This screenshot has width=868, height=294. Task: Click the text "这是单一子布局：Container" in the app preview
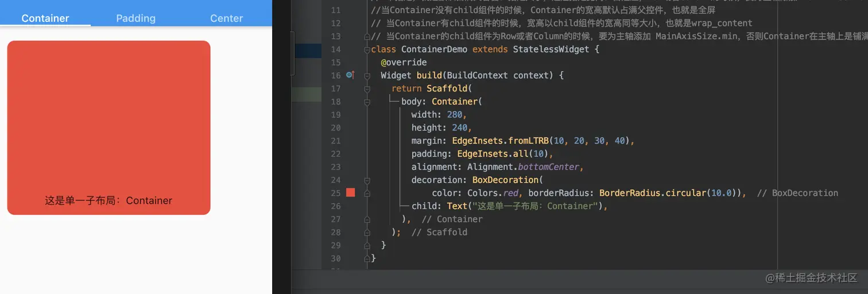[108, 200]
